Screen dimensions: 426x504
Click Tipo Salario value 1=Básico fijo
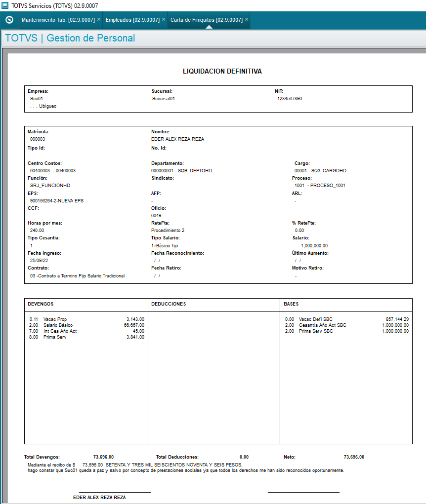165,245
